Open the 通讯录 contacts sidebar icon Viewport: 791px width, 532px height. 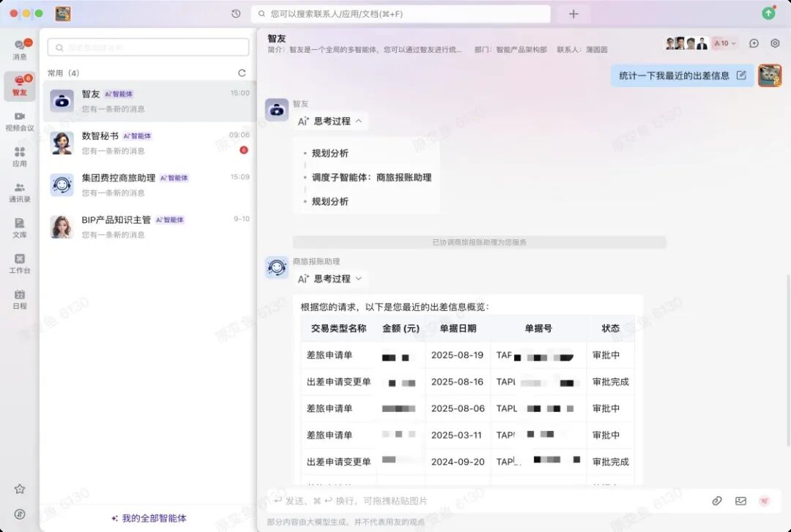20,192
